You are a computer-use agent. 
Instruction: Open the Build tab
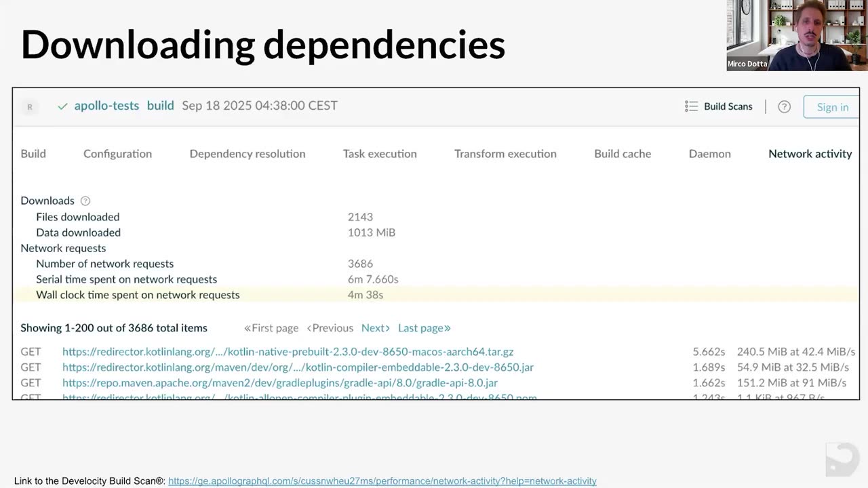[x=33, y=154]
